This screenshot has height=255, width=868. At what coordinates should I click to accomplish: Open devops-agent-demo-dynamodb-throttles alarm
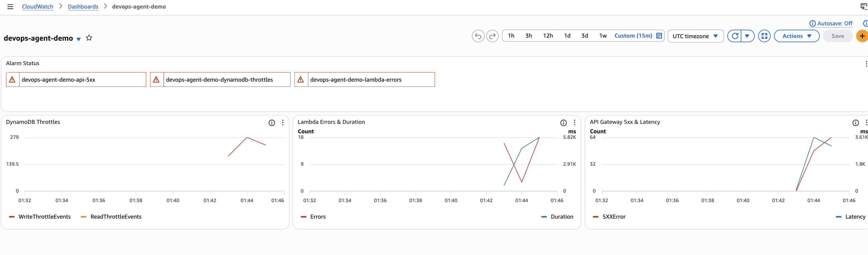[x=220, y=80]
